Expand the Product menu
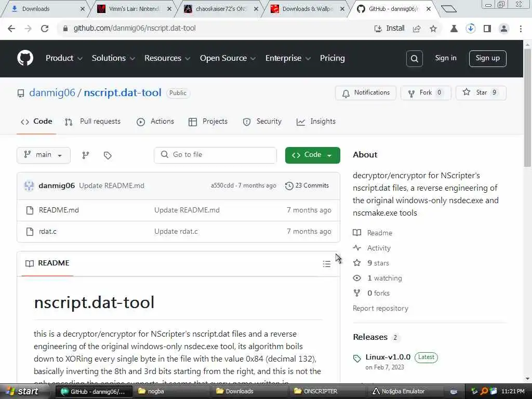 [x=64, y=58]
